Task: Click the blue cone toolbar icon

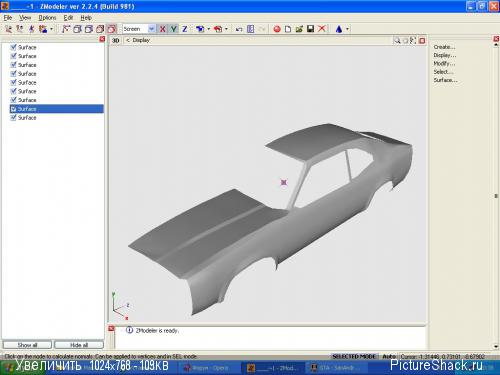Action: (339, 29)
